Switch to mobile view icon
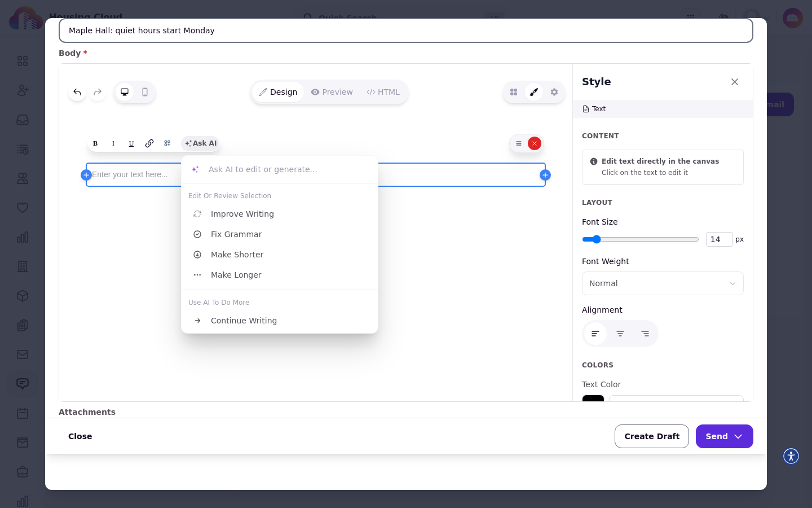 pyautogui.click(x=145, y=92)
